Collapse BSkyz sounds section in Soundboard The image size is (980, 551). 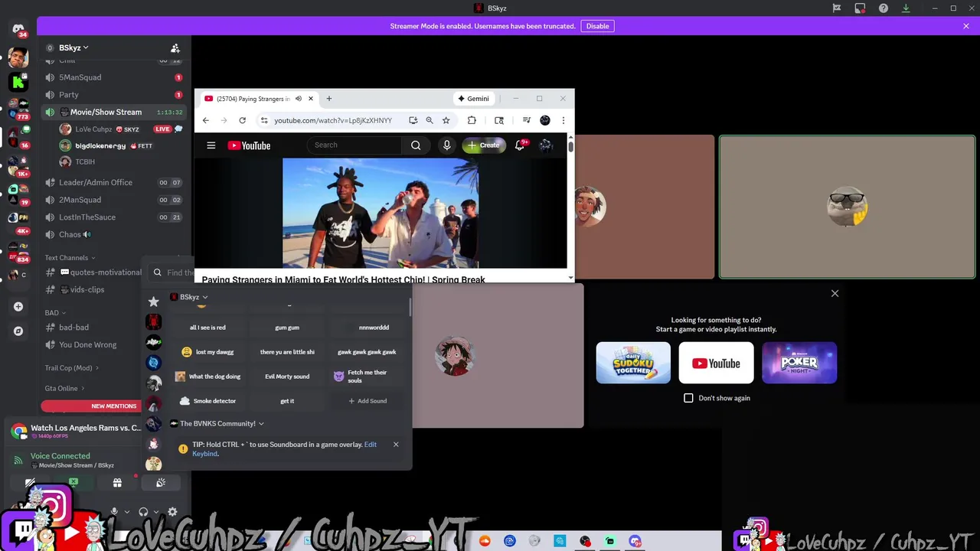pos(189,297)
